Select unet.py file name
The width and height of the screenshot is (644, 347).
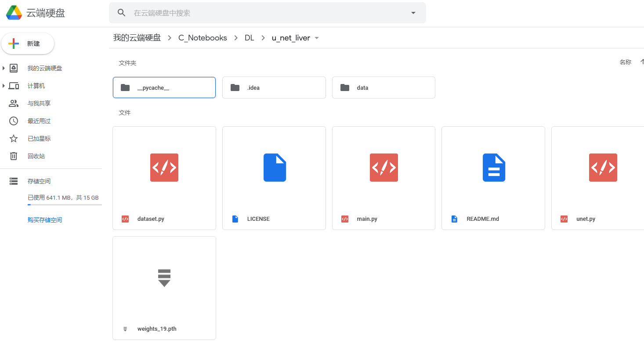[586, 219]
